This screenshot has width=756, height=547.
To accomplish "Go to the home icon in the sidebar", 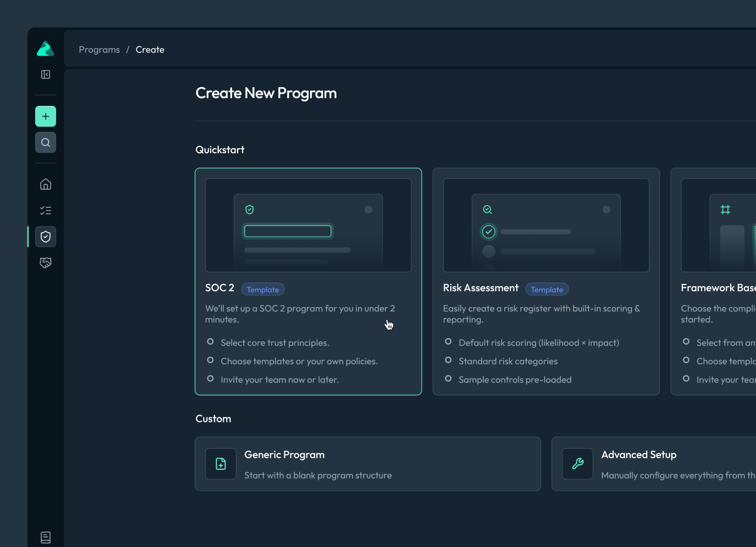I will click(46, 184).
